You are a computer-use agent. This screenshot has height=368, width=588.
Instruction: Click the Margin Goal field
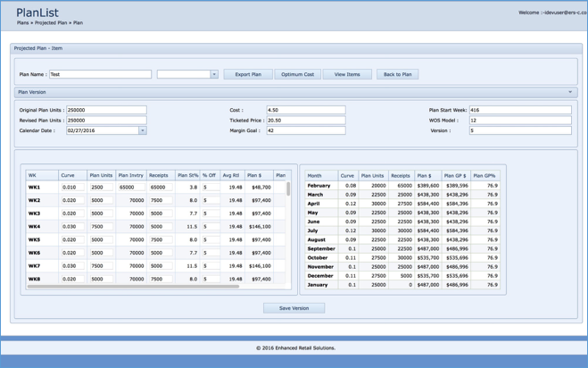[305, 130]
